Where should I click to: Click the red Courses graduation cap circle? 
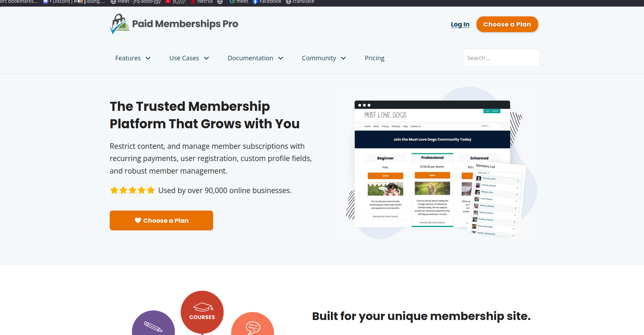202,312
